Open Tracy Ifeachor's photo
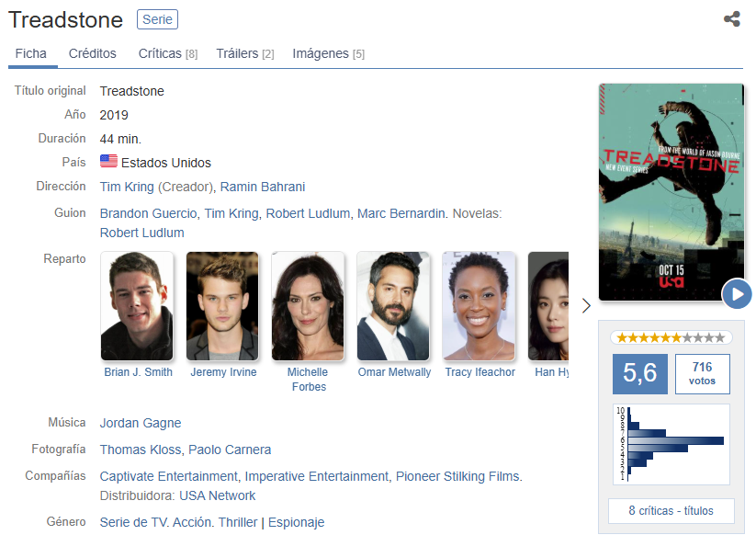Viewport: 756px width, 535px height. click(479, 306)
